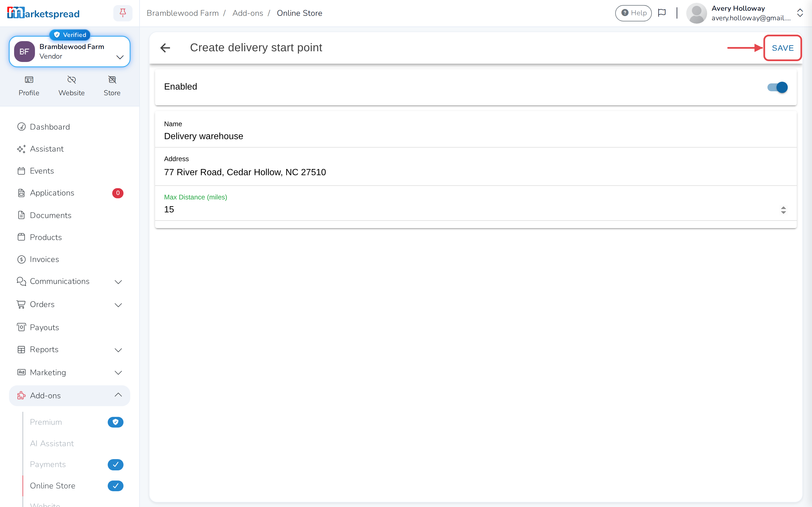Toggle the Enabled switch off
This screenshot has height=507, width=812.
tap(777, 87)
